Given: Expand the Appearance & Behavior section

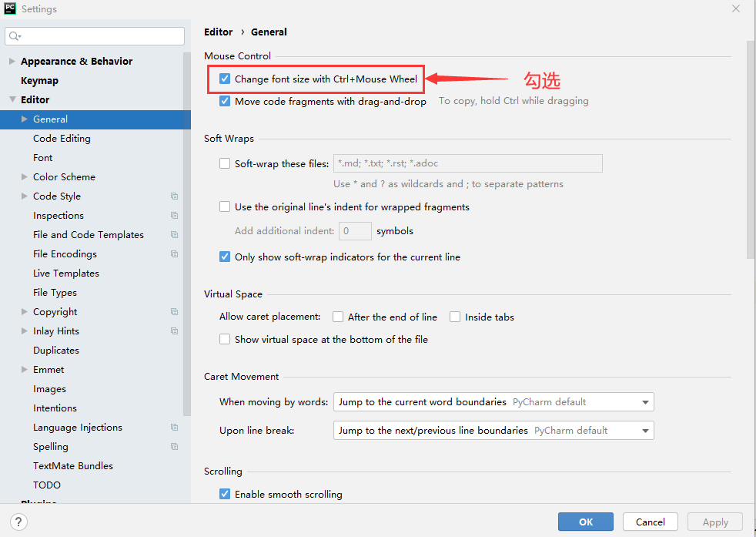Looking at the screenshot, I should point(12,62).
